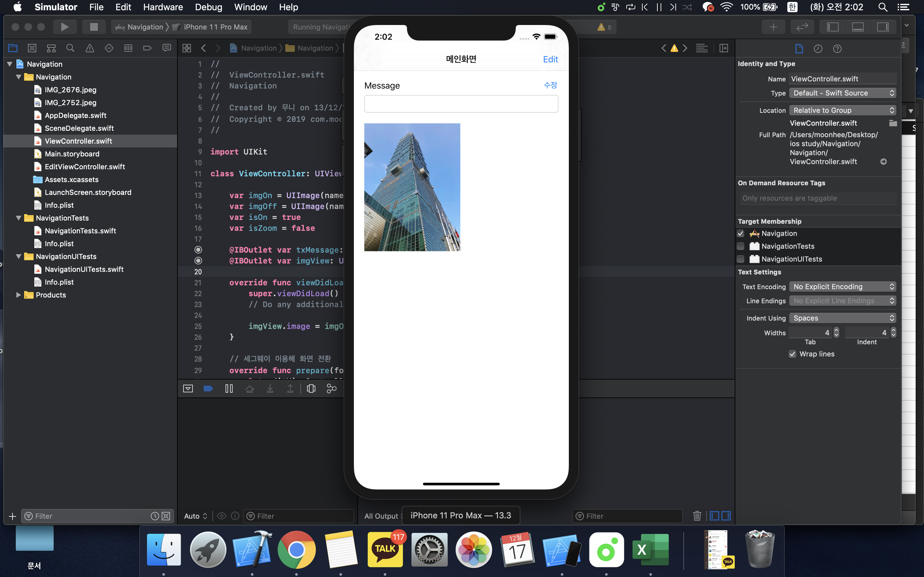The width and height of the screenshot is (924, 577).
Task: Open the Hardware menu
Action: [x=163, y=7]
